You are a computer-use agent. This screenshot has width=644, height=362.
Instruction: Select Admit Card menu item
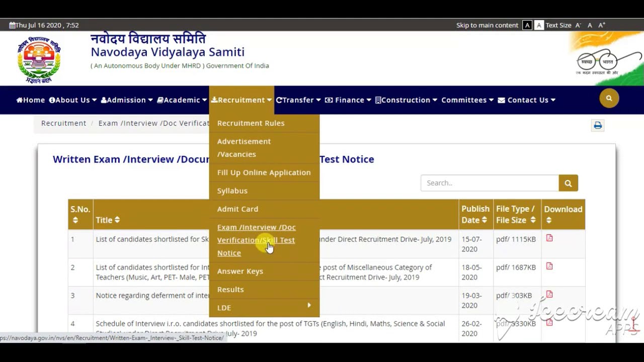(x=264, y=209)
